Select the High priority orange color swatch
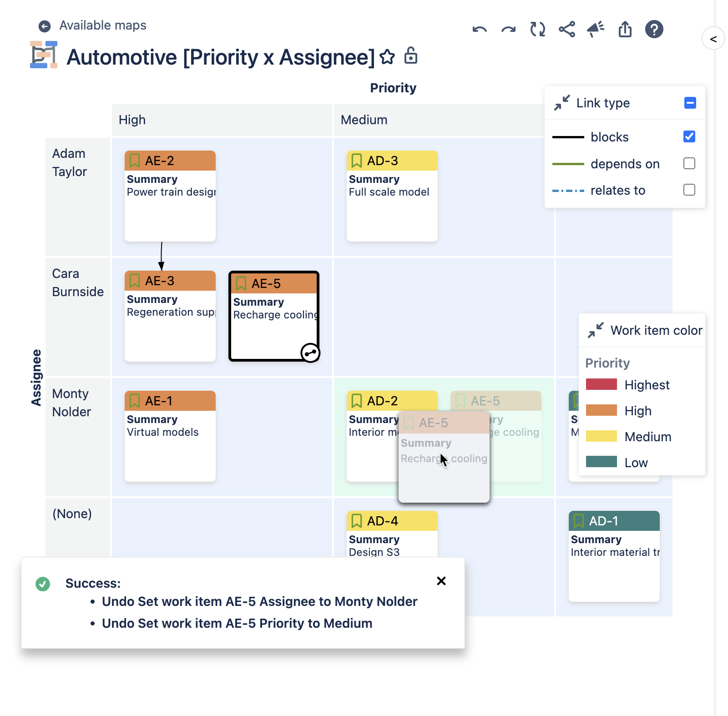Screen dimensions: 728x716 pyautogui.click(x=601, y=410)
